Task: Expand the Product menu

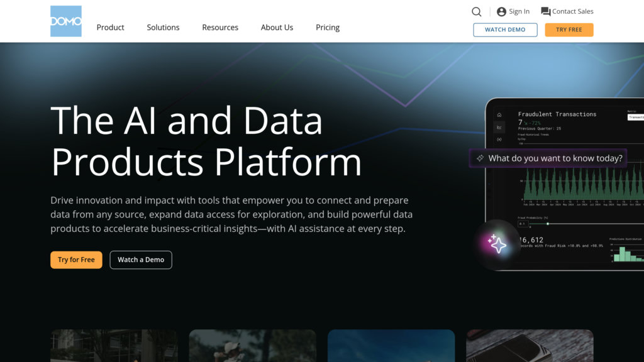Action: (110, 28)
